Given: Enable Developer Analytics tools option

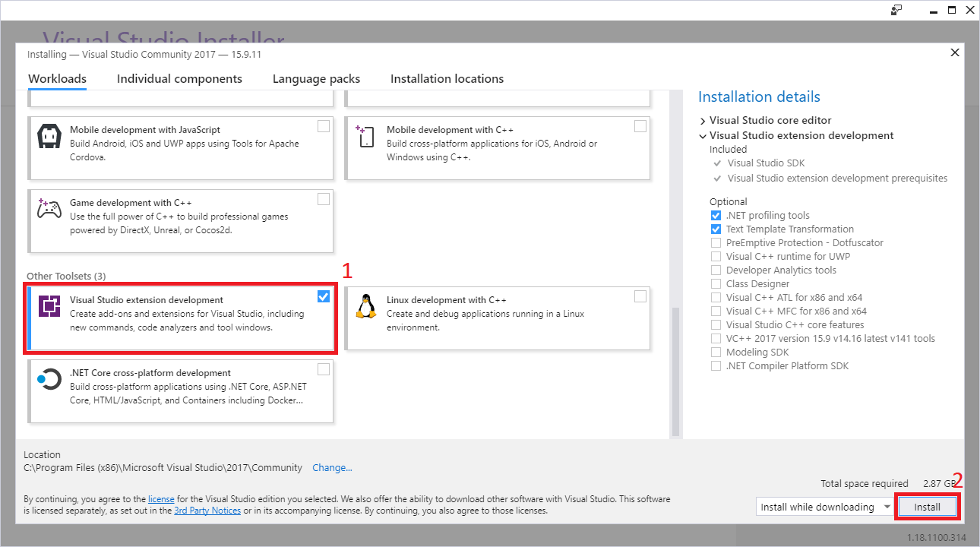Looking at the screenshot, I should point(716,270).
